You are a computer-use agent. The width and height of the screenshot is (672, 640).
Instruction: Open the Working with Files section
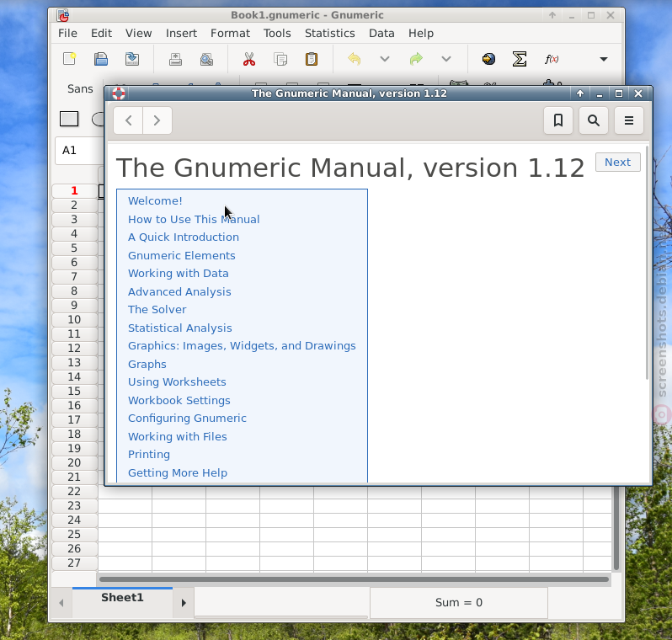click(178, 437)
